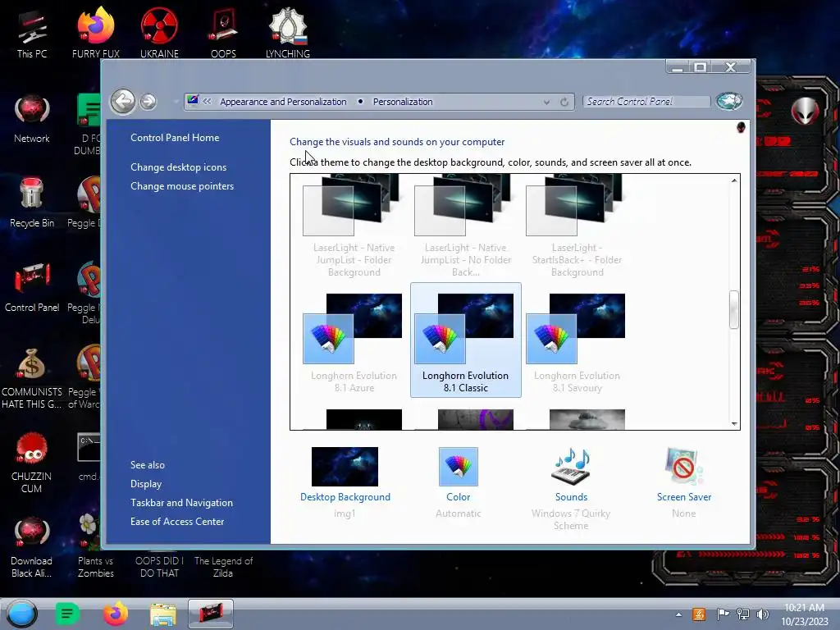Click the Start orb button

point(22,614)
